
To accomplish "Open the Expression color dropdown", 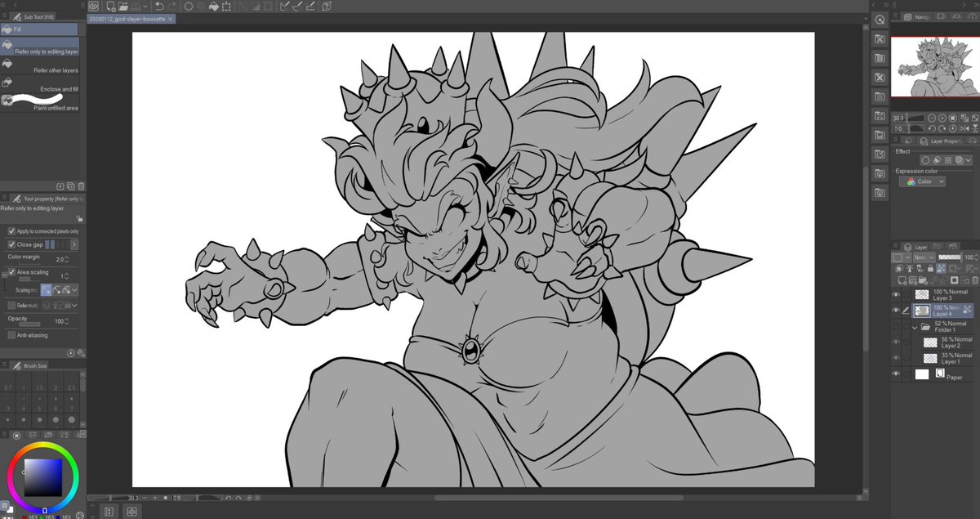I will tap(922, 181).
